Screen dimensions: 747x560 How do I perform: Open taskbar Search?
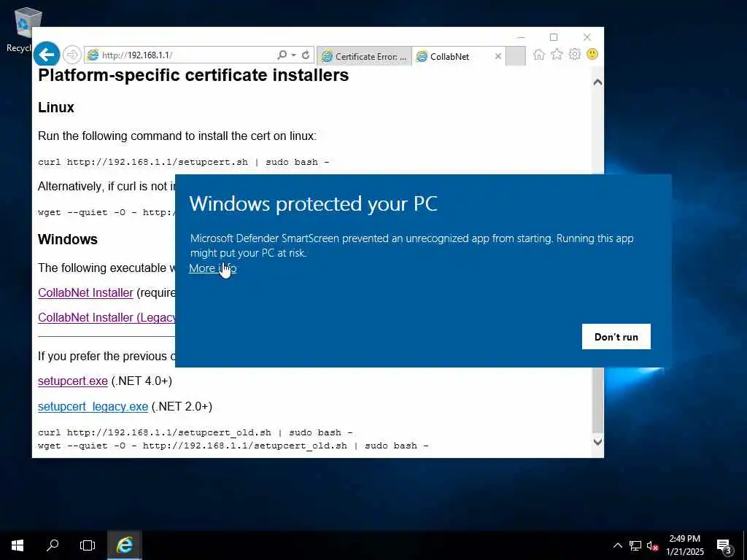[x=53, y=545]
